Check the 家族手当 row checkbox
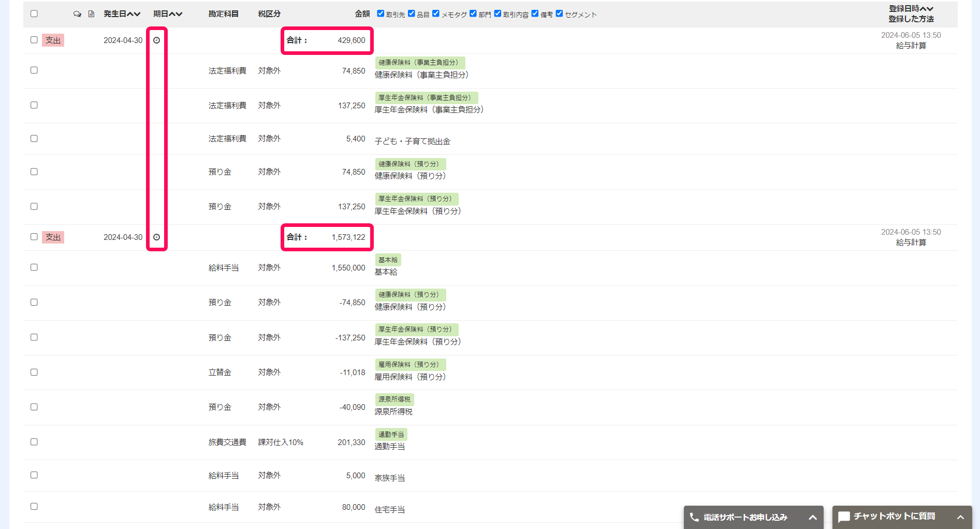Viewport: 980px width, 529px height. [34, 475]
